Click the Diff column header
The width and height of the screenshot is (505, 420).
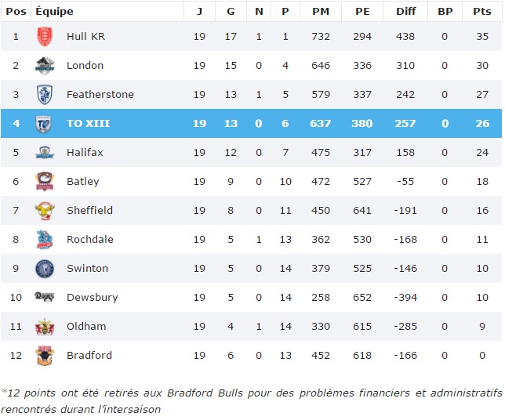click(405, 12)
